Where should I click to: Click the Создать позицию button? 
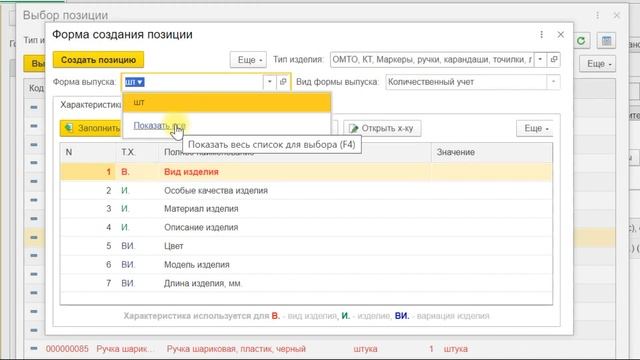click(x=98, y=60)
